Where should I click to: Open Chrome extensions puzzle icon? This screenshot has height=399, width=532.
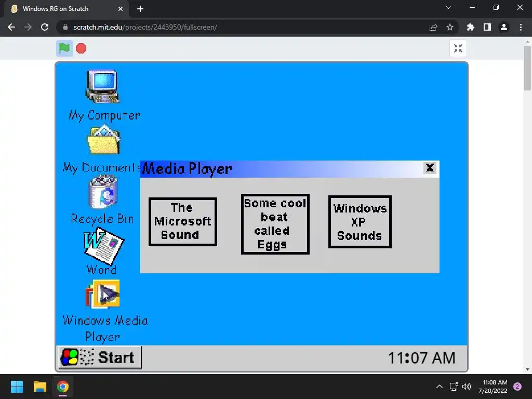[471, 27]
